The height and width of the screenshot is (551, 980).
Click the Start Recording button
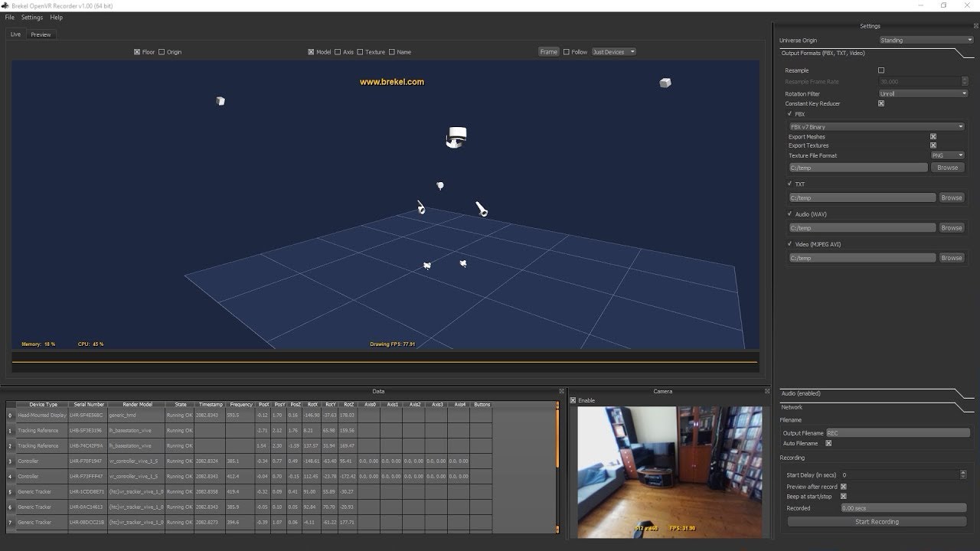pos(877,522)
